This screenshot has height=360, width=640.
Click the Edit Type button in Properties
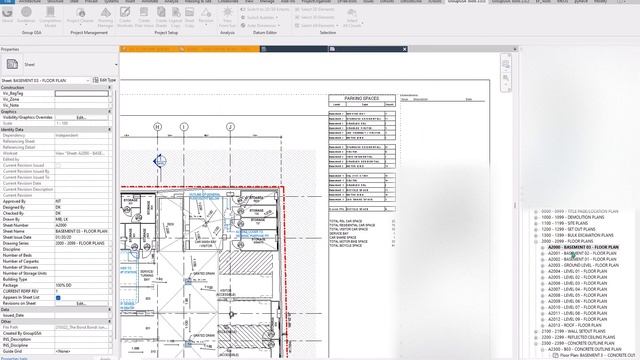pyautogui.click(x=104, y=80)
